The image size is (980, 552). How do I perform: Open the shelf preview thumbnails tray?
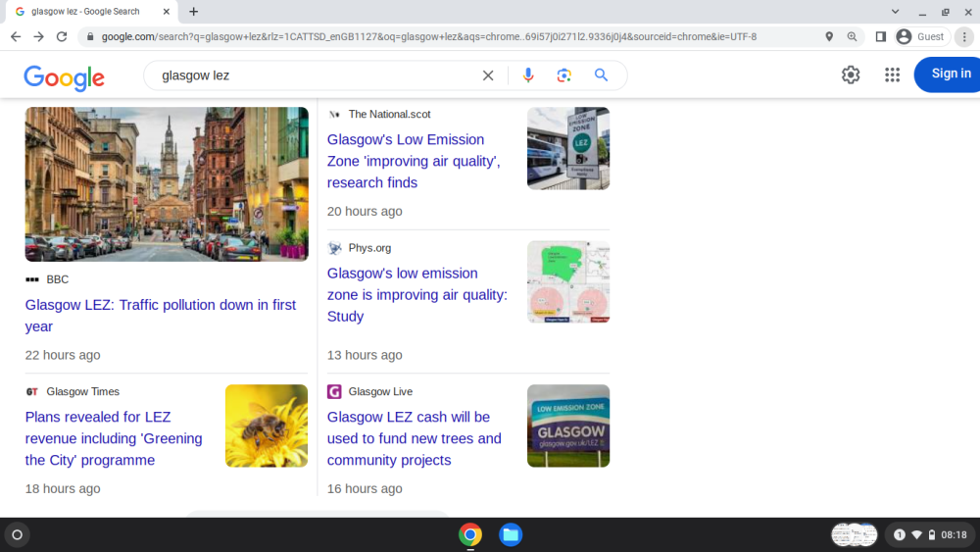point(855,535)
